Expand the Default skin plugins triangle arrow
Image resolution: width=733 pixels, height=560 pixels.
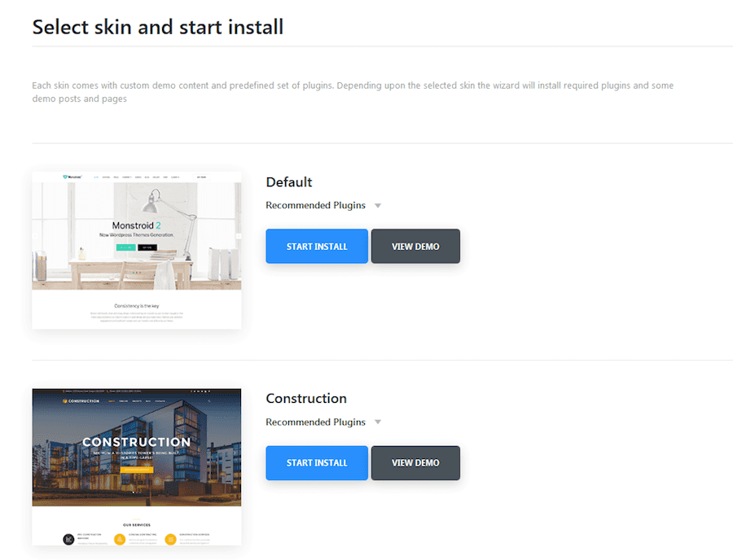click(378, 205)
